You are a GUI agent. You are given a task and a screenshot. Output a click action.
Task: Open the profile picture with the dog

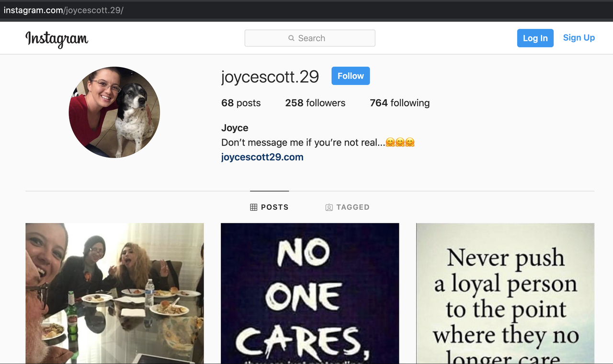[x=114, y=112]
